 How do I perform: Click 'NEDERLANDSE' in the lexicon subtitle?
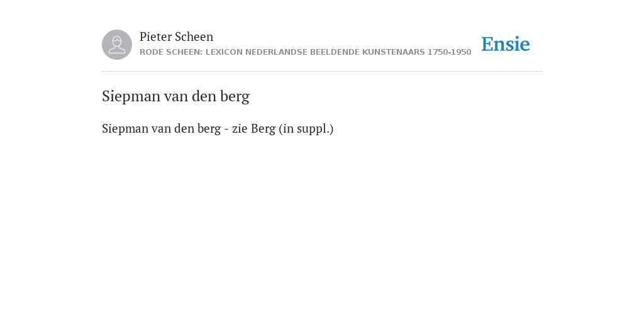click(277, 52)
